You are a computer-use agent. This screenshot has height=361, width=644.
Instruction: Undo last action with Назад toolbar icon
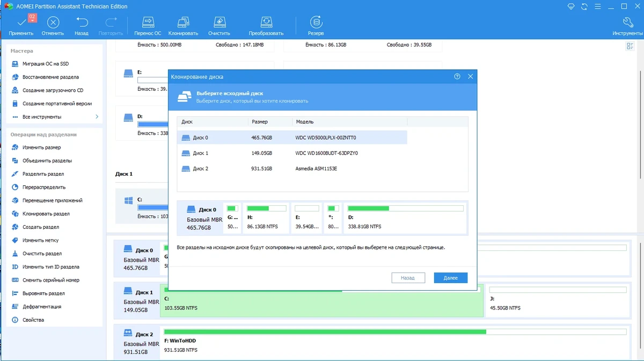[x=82, y=25]
